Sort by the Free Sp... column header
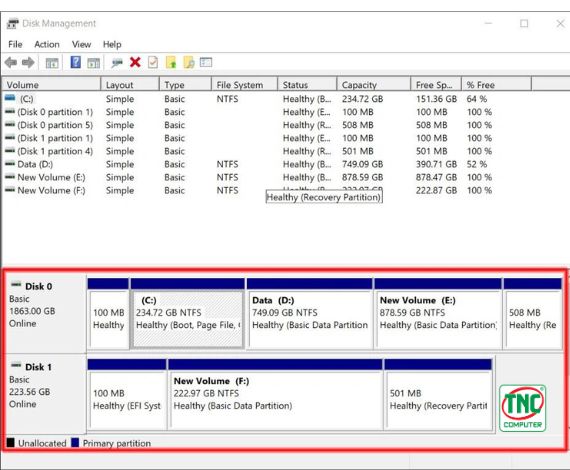 click(x=436, y=85)
